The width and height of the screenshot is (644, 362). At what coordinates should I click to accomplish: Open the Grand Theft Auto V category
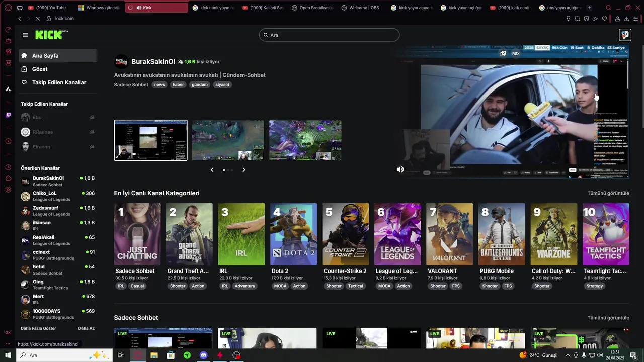189,234
